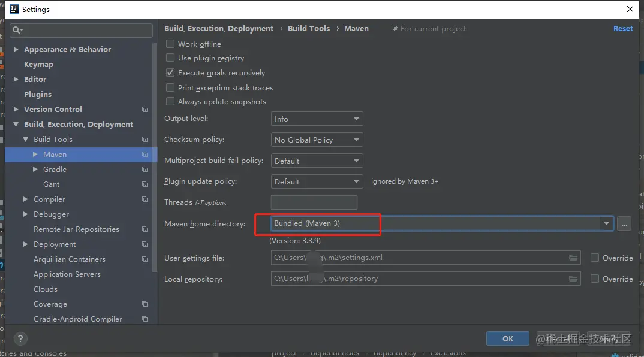Collapse Build, Execution, Deployment section

coord(16,125)
